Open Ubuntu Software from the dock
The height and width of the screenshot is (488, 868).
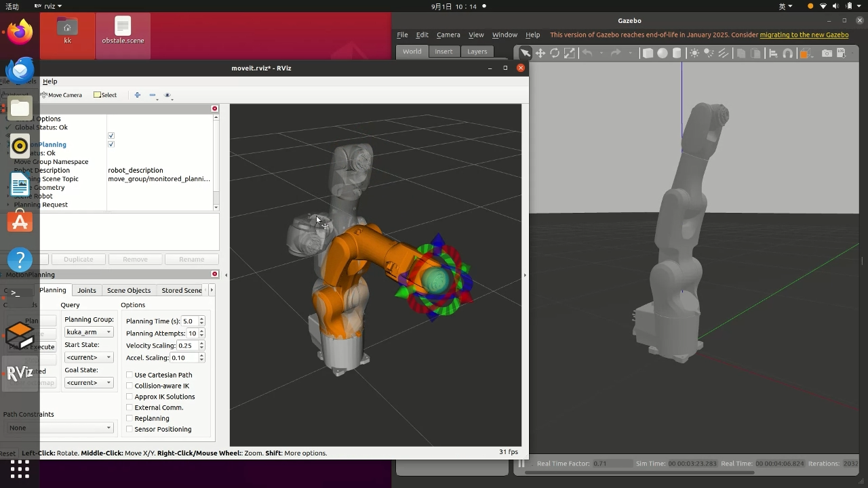(x=20, y=221)
